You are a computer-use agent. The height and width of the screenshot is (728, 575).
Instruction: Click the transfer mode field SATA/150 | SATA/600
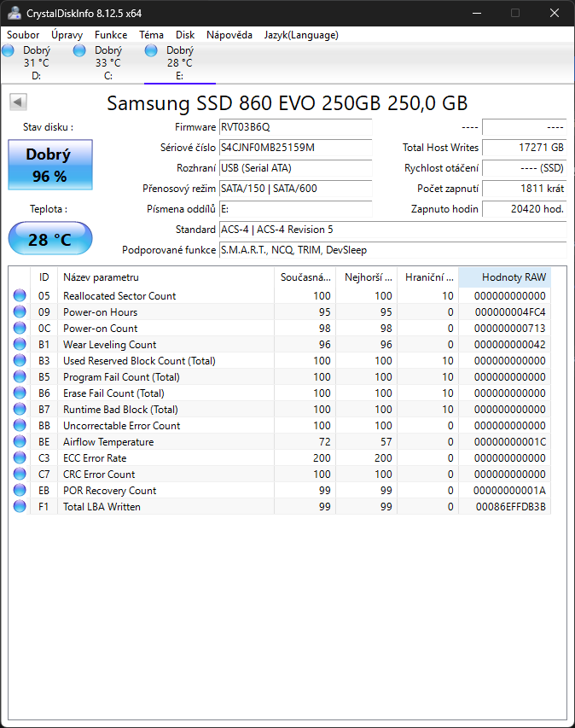click(295, 189)
